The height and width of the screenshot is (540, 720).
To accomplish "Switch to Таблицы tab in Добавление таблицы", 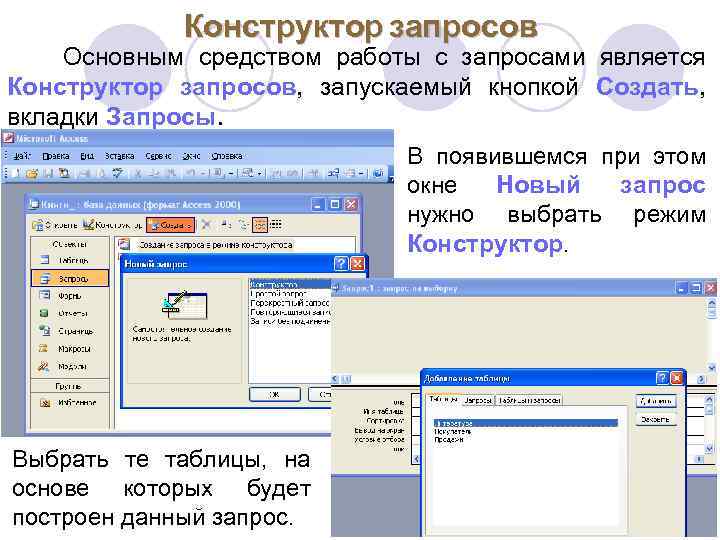I will click(x=443, y=399).
